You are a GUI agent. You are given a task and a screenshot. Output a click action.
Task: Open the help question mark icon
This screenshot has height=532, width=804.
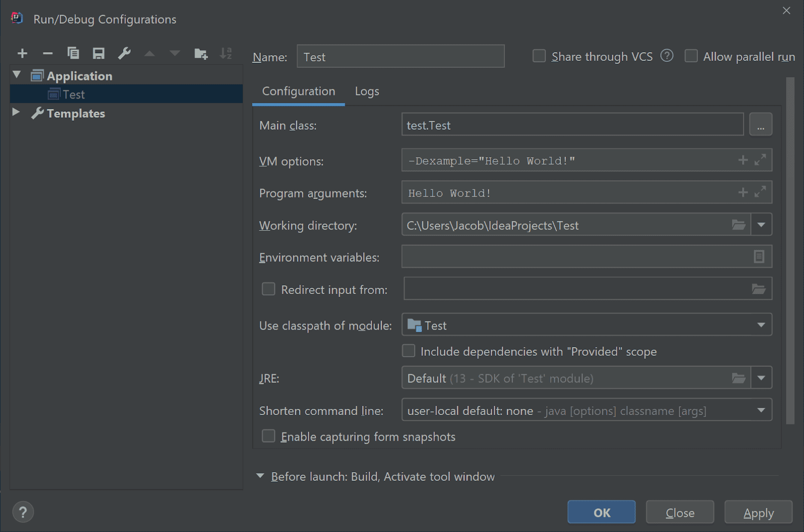coord(23,511)
